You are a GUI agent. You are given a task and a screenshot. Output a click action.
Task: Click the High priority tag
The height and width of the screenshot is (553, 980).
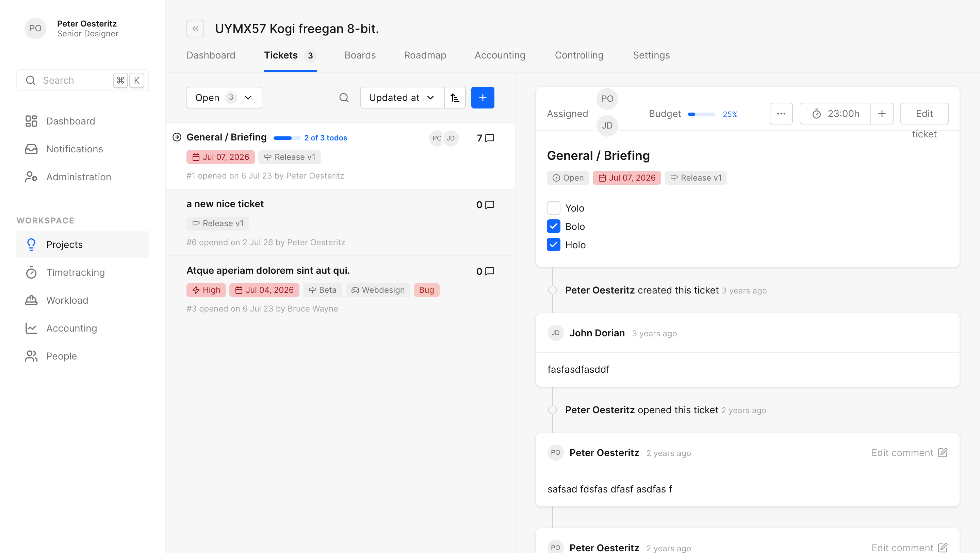(206, 290)
